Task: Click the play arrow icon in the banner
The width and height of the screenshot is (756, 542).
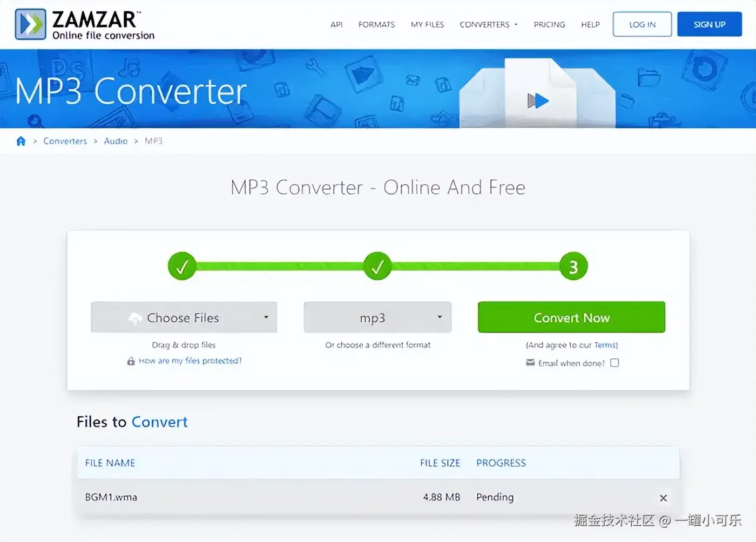Action: 538,100
